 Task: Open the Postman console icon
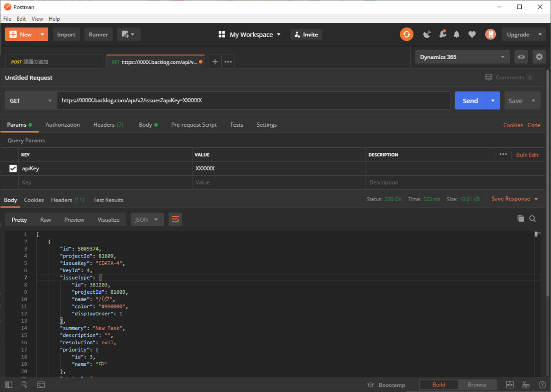(41, 385)
